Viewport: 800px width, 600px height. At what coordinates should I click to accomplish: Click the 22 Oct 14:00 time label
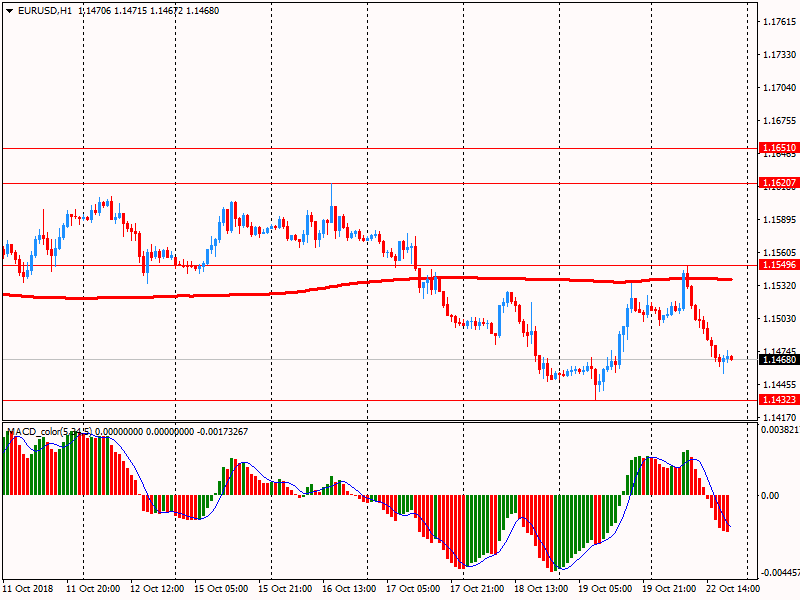(x=734, y=590)
